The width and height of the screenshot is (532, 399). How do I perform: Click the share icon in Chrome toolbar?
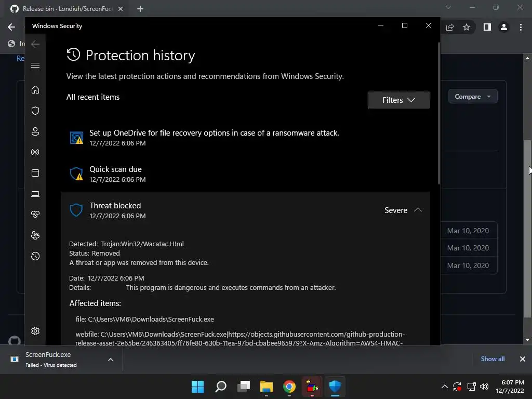click(x=450, y=27)
